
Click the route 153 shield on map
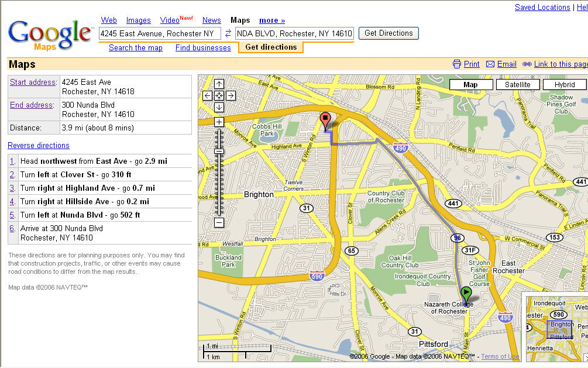click(554, 237)
